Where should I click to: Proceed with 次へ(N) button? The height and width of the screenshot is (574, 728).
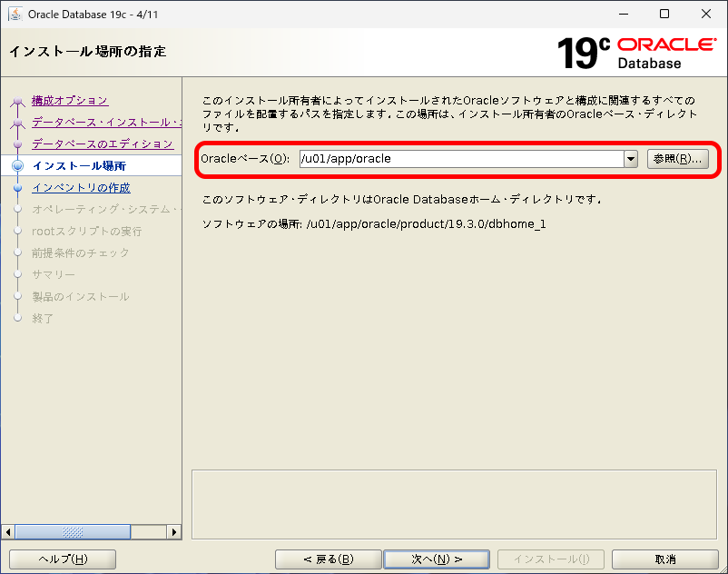437,559
